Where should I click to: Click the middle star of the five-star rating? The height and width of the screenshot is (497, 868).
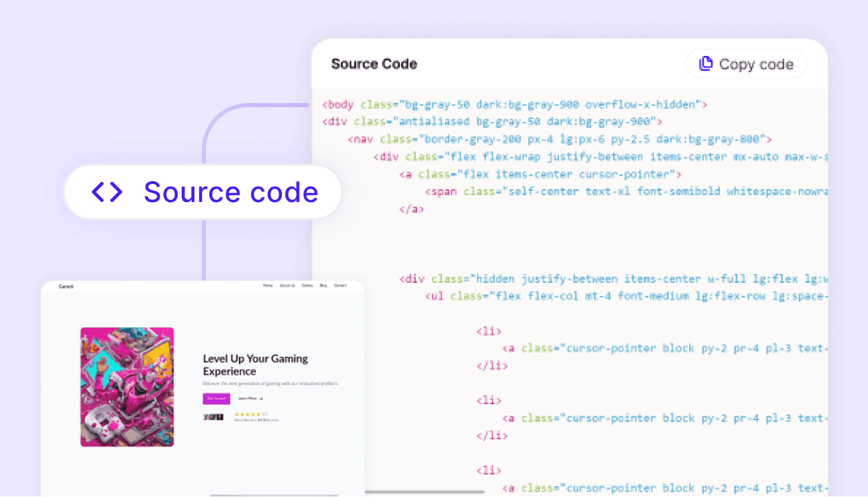(248, 414)
